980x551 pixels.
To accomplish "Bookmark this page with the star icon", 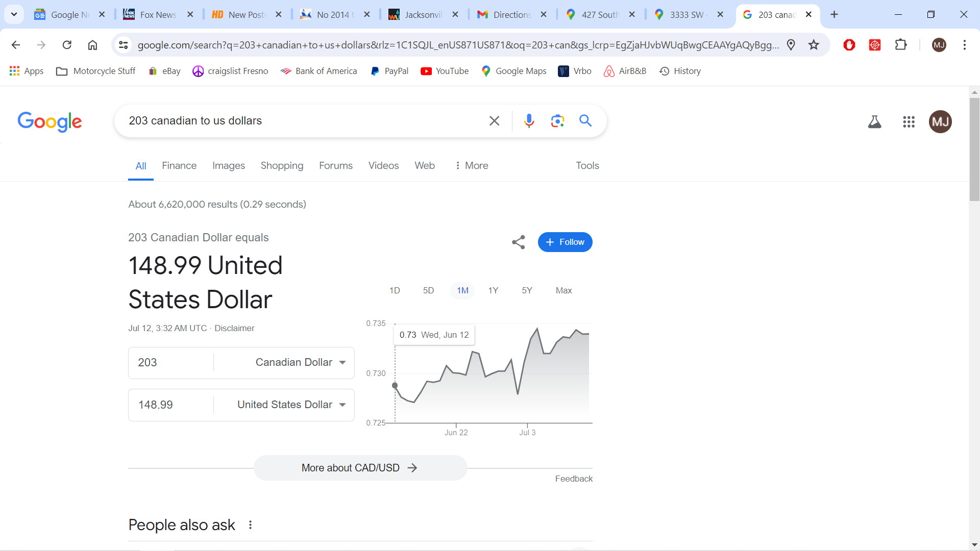I will point(814,45).
